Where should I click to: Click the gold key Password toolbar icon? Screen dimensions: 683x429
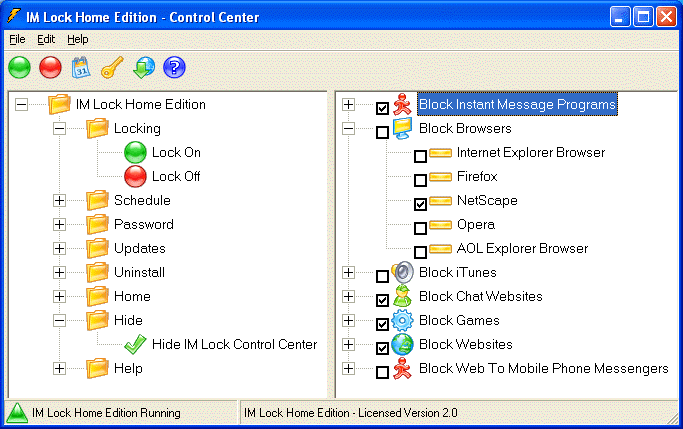pyautogui.click(x=112, y=68)
